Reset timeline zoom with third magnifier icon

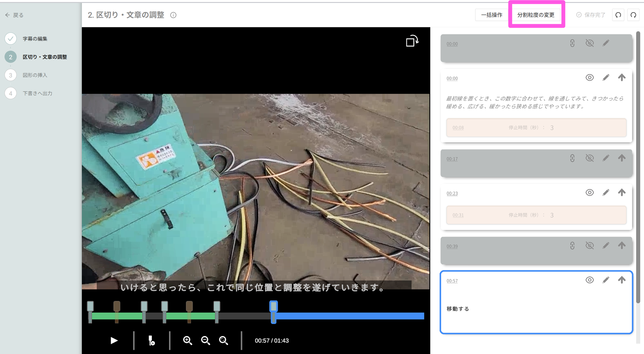pos(223,340)
